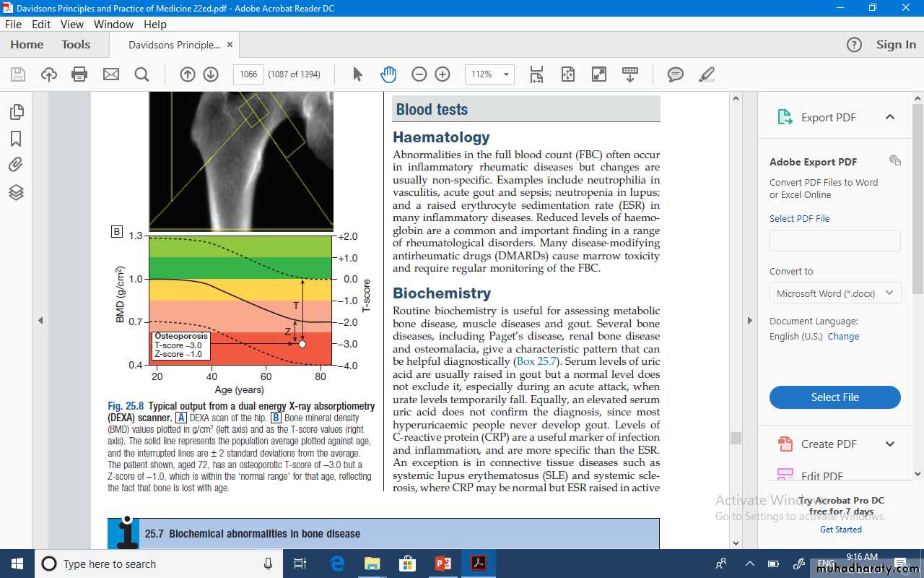924x578 pixels.
Task: Collapse the Export PDF section
Action: click(889, 117)
